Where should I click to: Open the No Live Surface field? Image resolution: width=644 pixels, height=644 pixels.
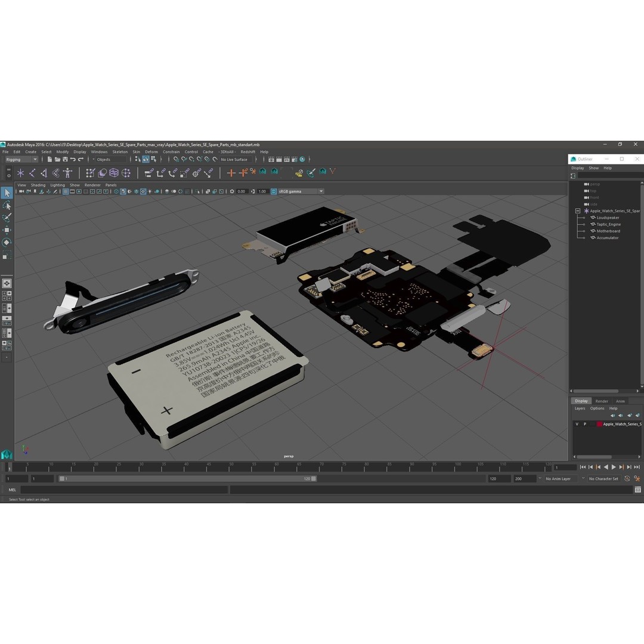[x=237, y=159]
